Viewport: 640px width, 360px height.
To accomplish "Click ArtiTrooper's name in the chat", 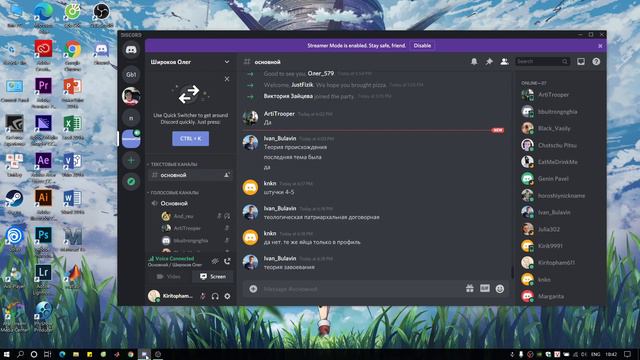I will click(x=279, y=113).
